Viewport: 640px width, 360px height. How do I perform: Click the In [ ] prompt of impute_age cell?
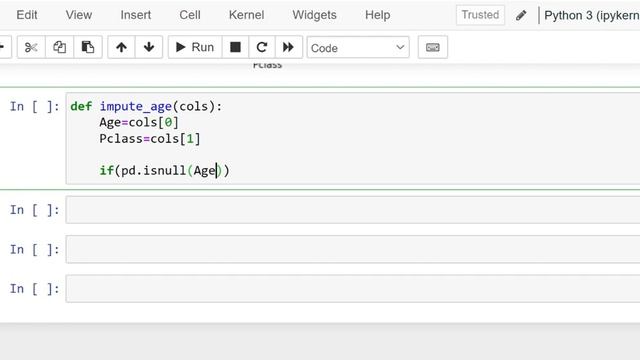(35, 107)
